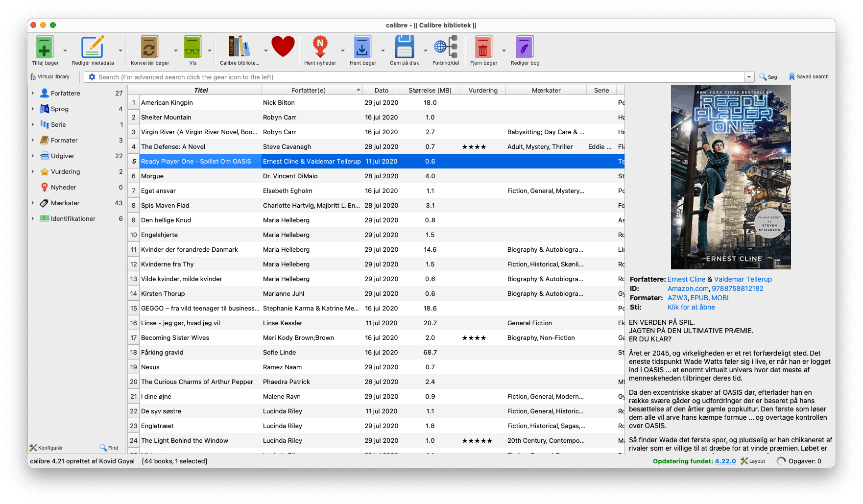This screenshot has height=504, width=863.
Task: Click the red heart donate icon
Action: pos(283,47)
